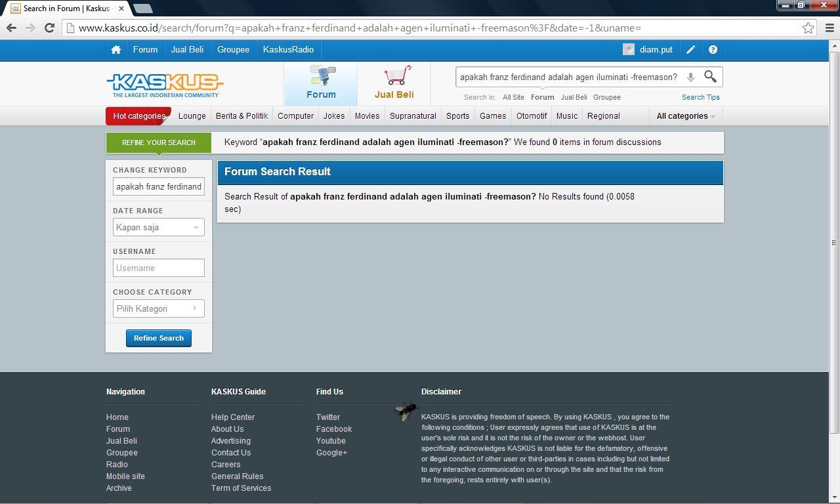840x504 pixels.
Task: Select the Jual Beli shopping cart tab
Action: pyautogui.click(x=394, y=83)
